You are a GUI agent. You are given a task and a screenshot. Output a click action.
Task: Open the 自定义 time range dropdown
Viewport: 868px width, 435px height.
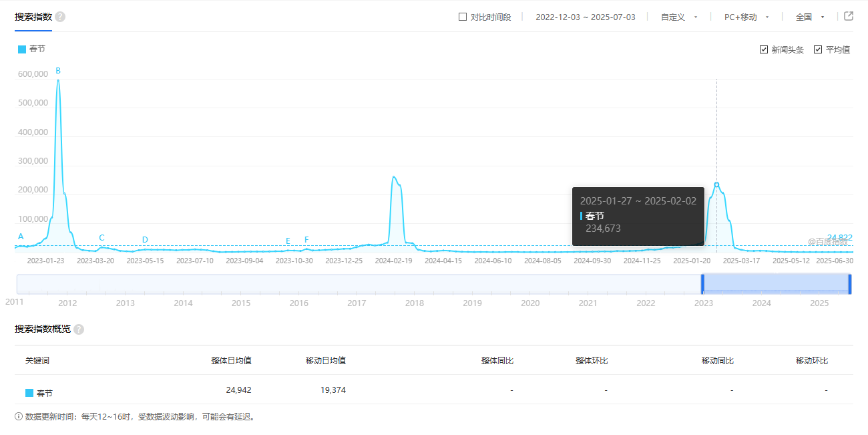click(x=679, y=17)
